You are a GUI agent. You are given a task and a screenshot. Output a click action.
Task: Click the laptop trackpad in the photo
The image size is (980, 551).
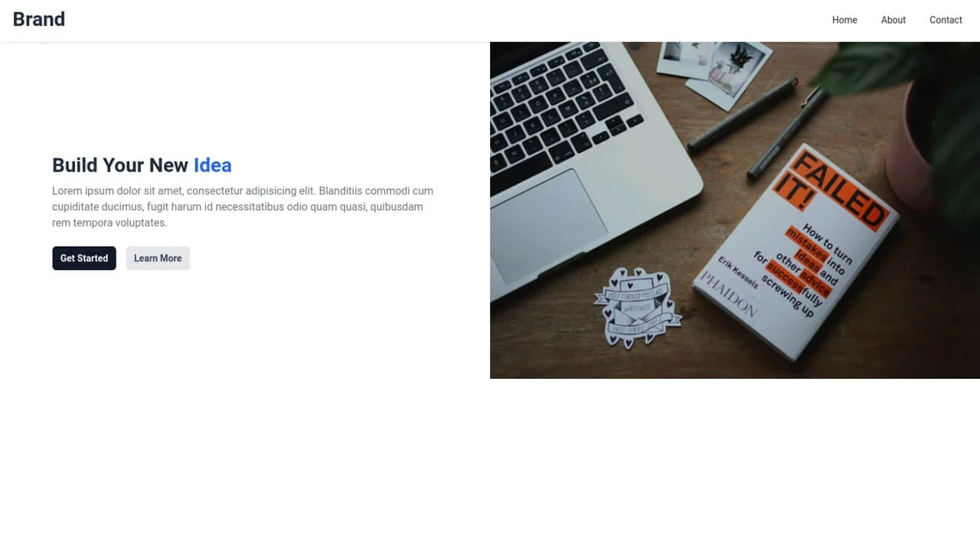pos(548,226)
